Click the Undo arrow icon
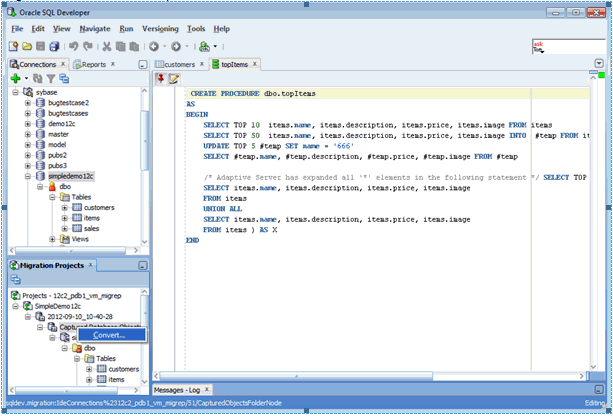This screenshot has height=416, width=613. click(x=73, y=46)
